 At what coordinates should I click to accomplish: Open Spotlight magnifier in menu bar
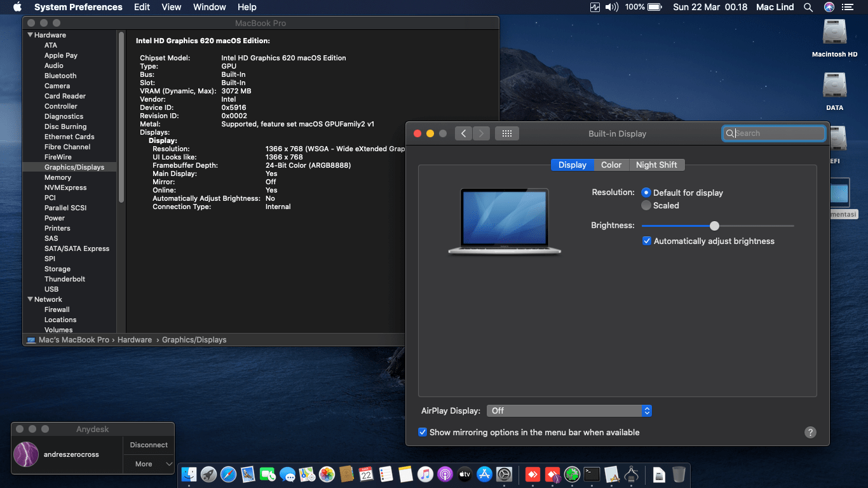pyautogui.click(x=808, y=7)
